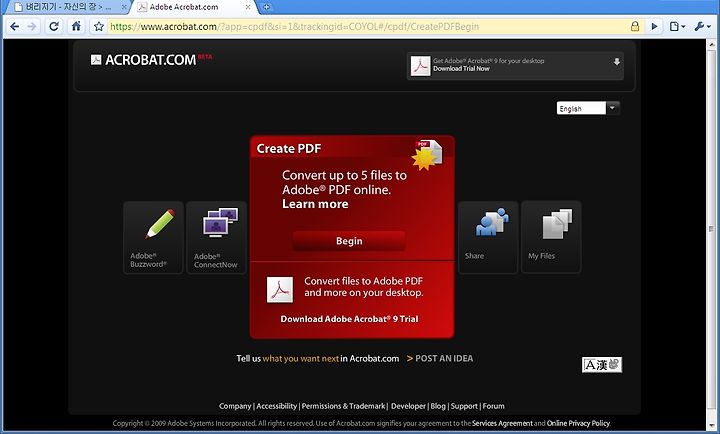This screenshot has height=434, width=720.
Task: Click the address bar URL field
Action: [x=367, y=27]
